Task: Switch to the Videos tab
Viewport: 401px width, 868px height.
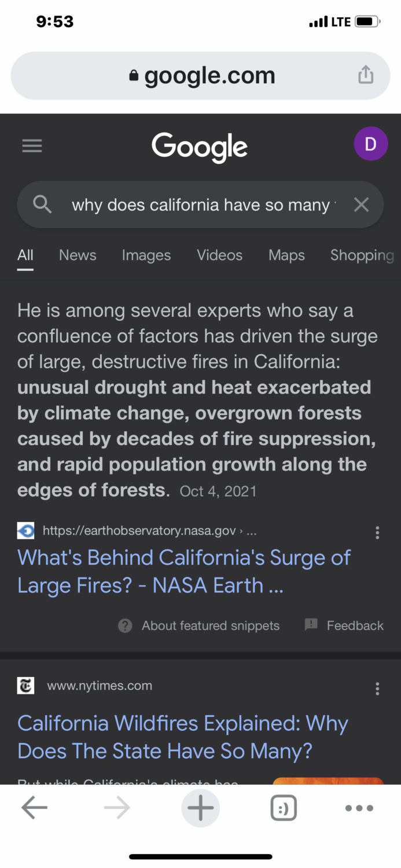Action: coord(219,255)
